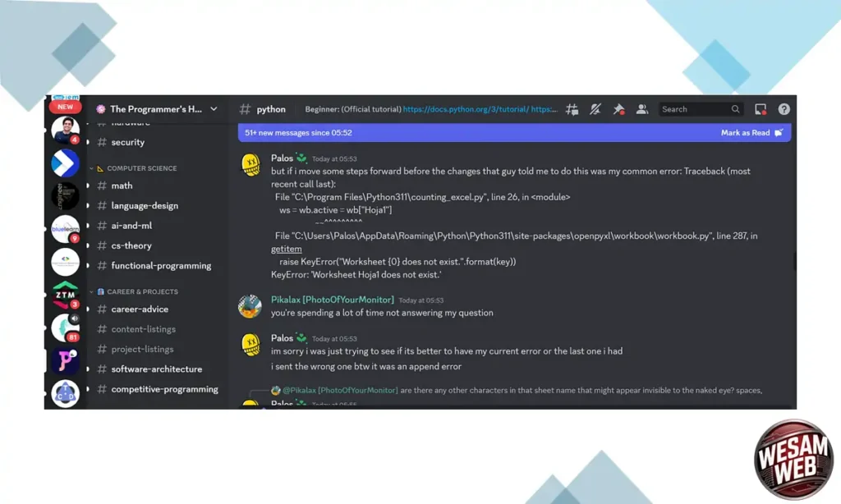Click the Help question mark icon
841x504 pixels.
tap(784, 109)
